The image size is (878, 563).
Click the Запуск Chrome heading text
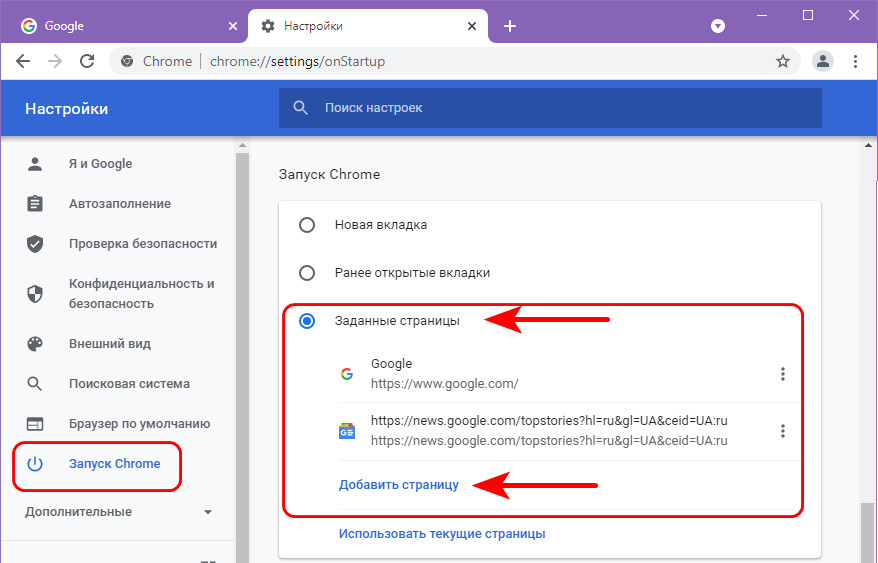click(329, 174)
